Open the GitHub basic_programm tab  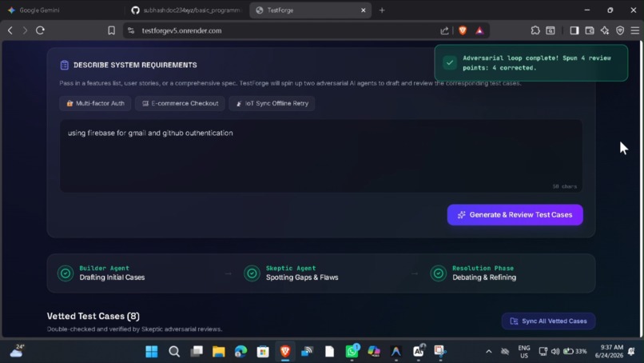click(187, 10)
